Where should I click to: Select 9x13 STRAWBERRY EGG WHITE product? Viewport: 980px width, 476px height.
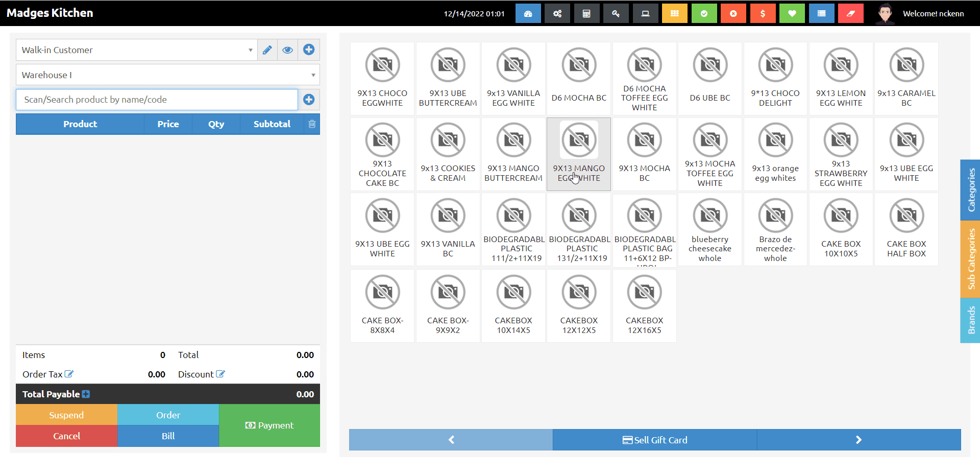point(841,154)
